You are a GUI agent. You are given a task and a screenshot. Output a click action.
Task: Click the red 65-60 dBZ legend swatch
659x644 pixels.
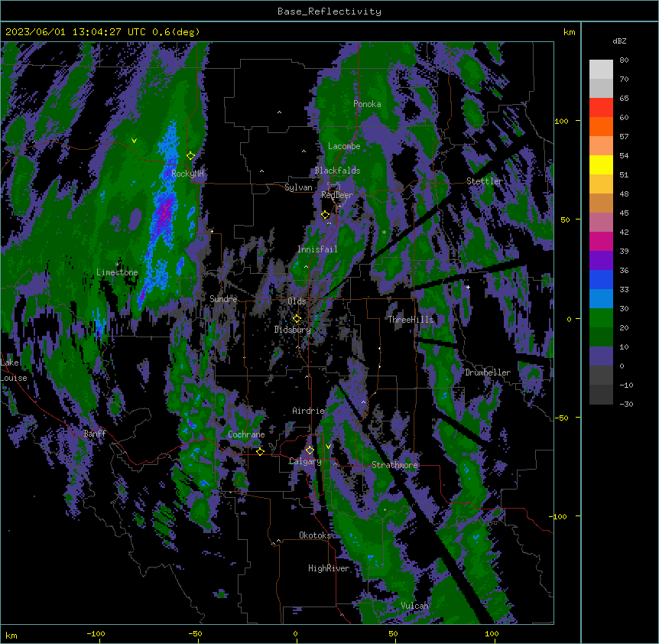pos(601,108)
